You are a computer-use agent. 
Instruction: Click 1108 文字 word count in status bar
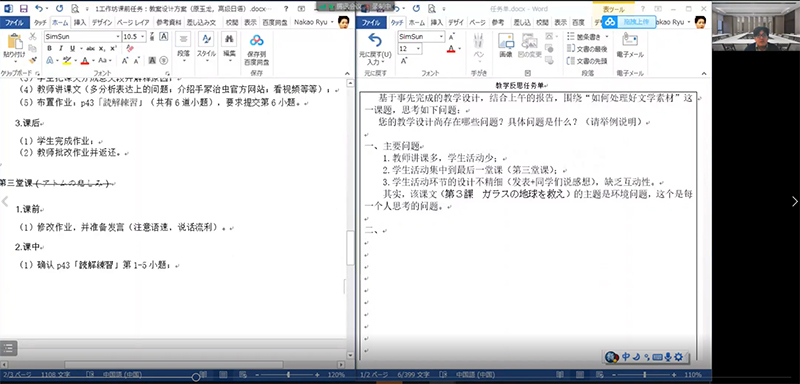57,375
